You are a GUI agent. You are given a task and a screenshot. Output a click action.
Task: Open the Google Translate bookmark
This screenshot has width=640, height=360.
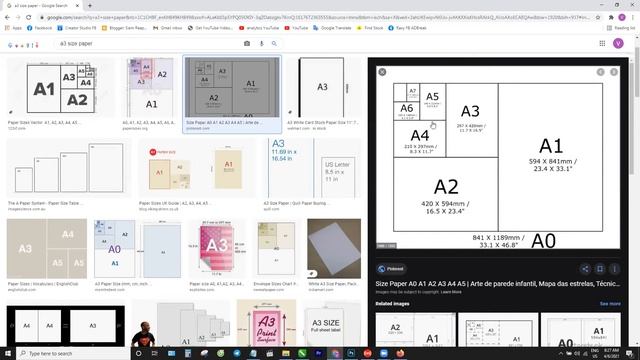[332, 28]
